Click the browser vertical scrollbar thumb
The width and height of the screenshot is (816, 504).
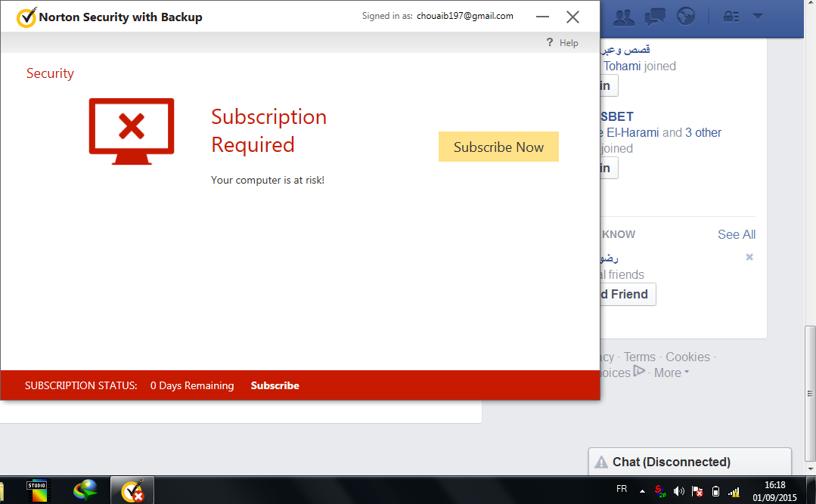coord(810,393)
